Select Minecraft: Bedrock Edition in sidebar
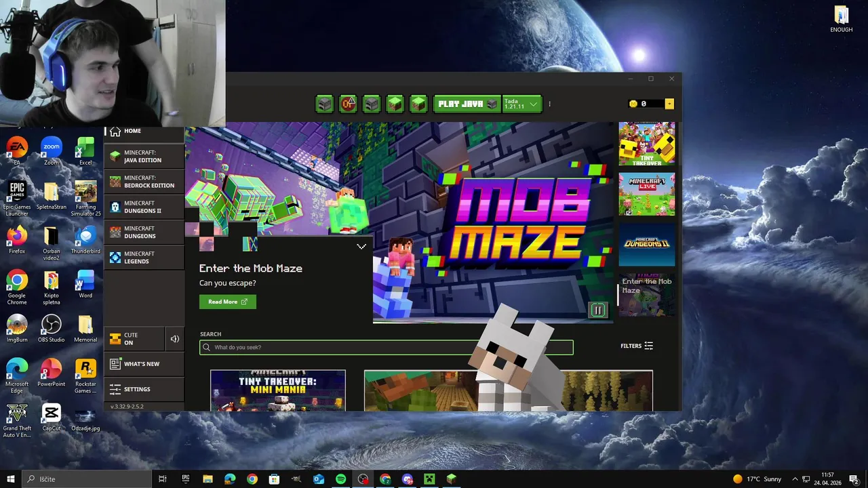The image size is (868, 488). pyautogui.click(x=144, y=182)
